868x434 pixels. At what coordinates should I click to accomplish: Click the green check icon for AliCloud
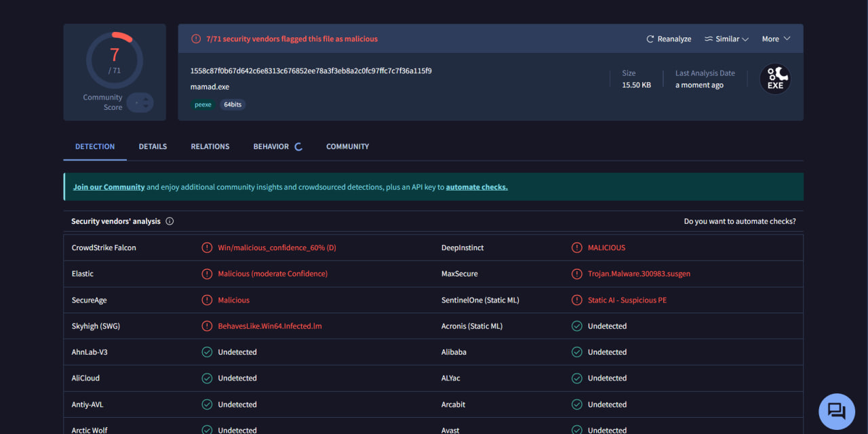click(x=207, y=378)
